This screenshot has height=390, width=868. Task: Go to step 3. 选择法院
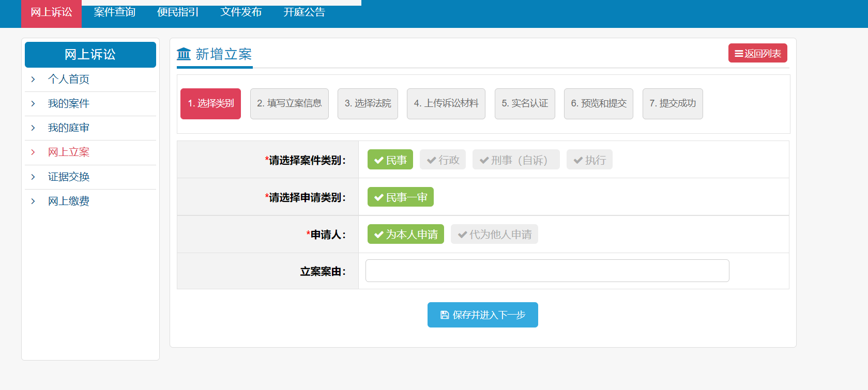click(368, 103)
